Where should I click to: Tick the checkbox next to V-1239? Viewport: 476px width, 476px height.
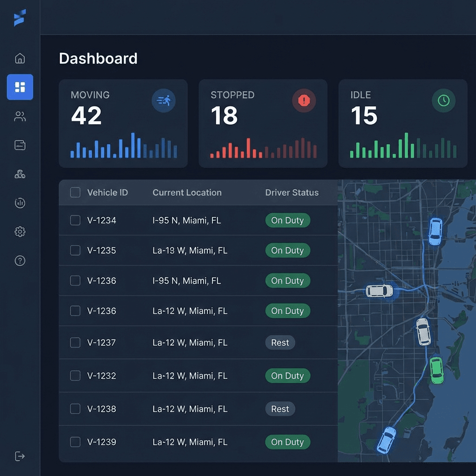pos(75,442)
